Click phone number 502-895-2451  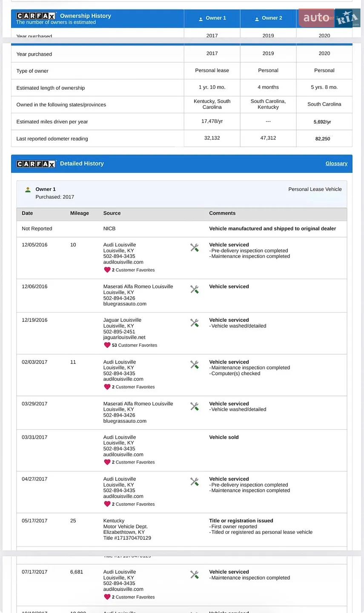click(119, 332)
